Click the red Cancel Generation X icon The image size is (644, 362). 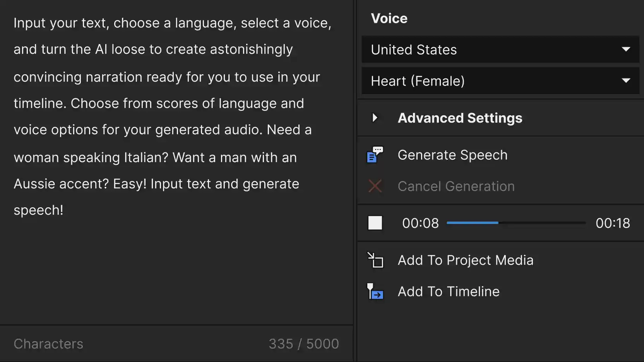375,186
